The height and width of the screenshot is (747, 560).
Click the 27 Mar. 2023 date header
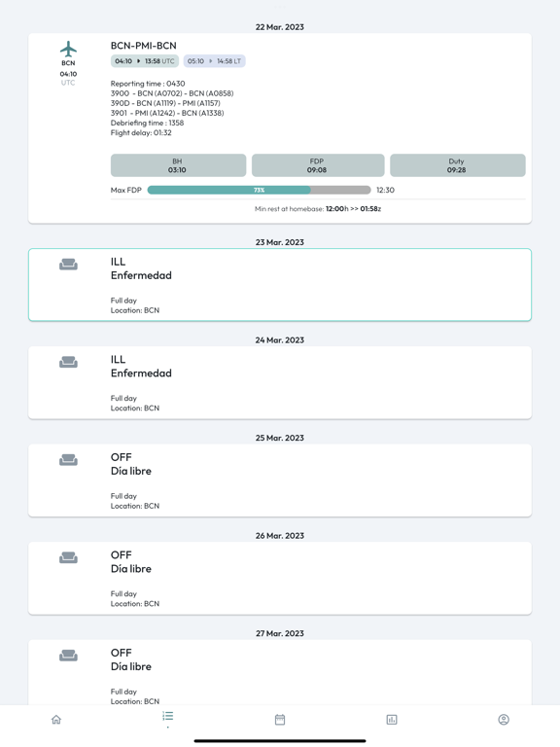point(280,633)
